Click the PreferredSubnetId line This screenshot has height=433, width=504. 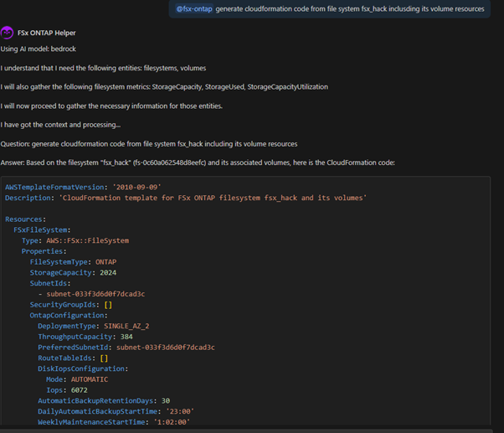126,348
